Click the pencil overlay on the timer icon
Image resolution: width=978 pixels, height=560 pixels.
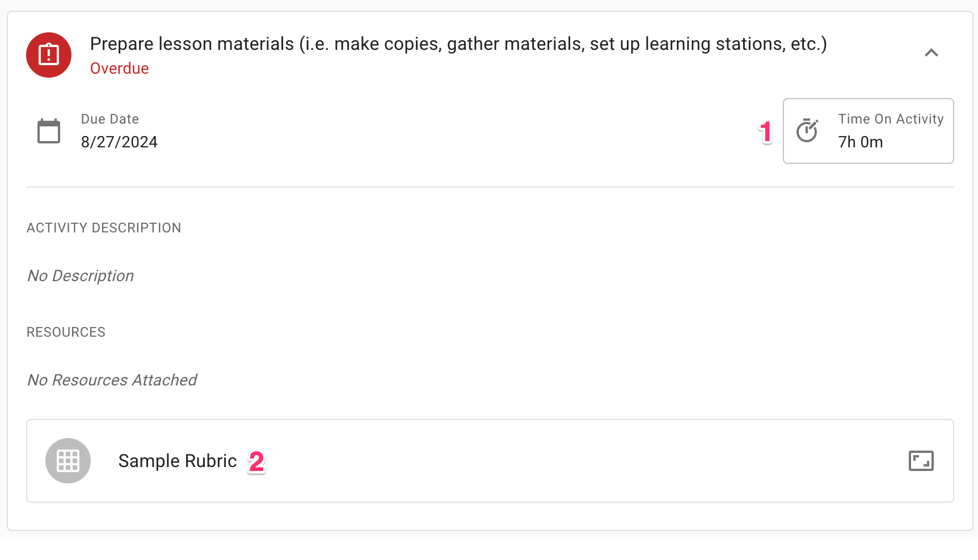pos(813,124)
